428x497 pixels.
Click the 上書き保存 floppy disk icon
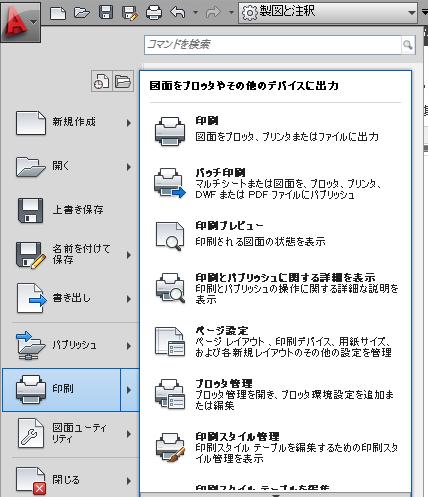click(x=30, y=211)
